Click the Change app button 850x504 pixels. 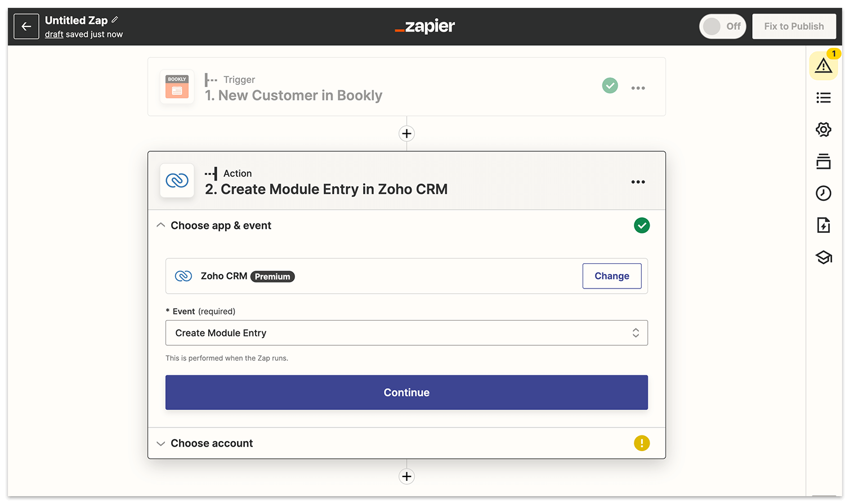click(612, 276)
